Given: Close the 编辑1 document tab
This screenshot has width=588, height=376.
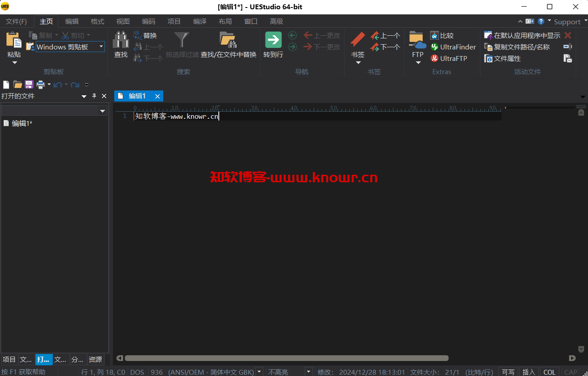Looking at the screenshot, I should [x=157, y=96].
